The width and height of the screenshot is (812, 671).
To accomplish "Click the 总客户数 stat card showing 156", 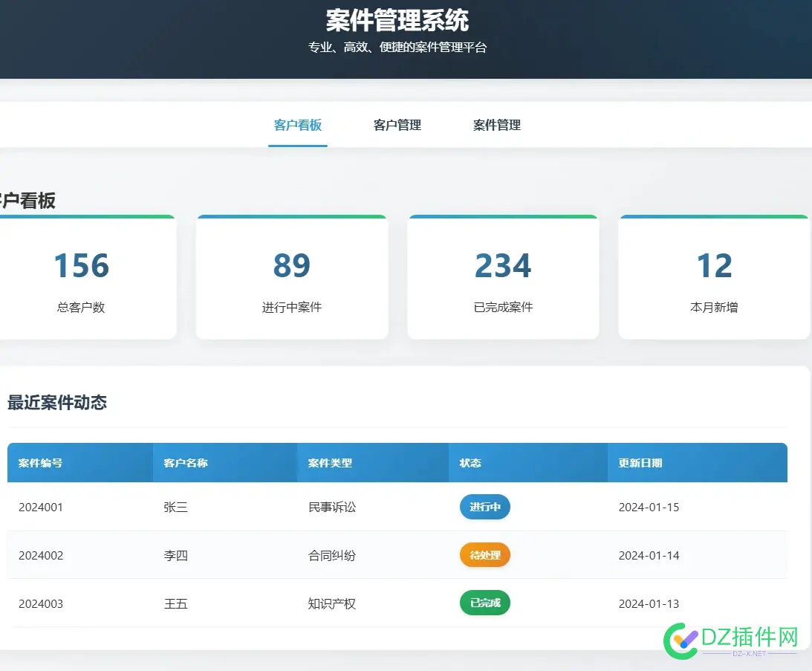I will (x=80, y=278).
